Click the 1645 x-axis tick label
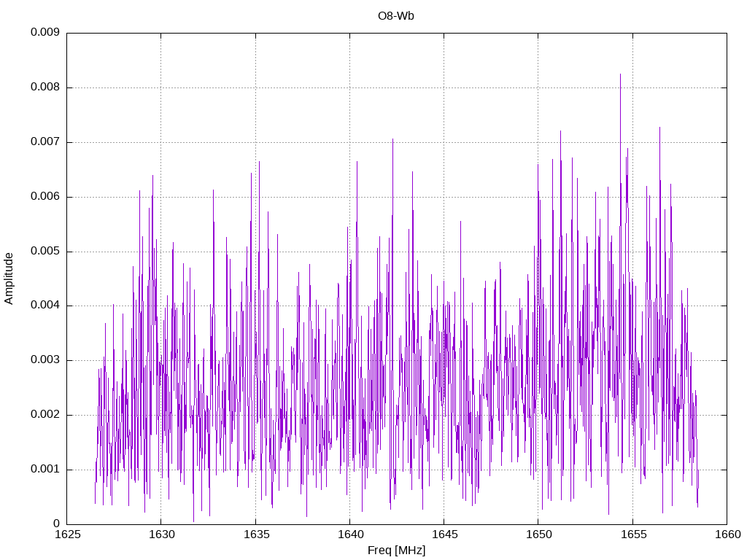747x560 pixels. [x=444, y=534]
